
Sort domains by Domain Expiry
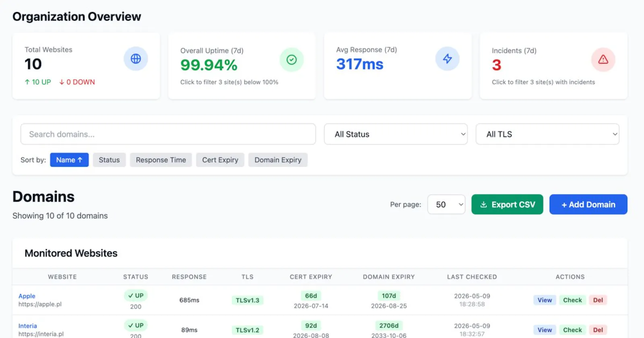coord(278,160)
